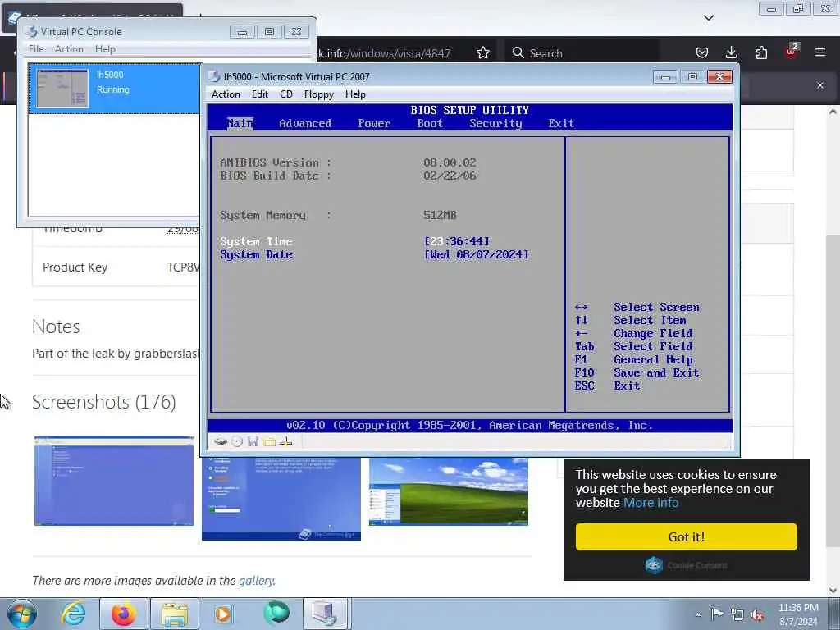
Task: Click the webpage vertical scrollbar thumb
Action: [x=833, y=391]
